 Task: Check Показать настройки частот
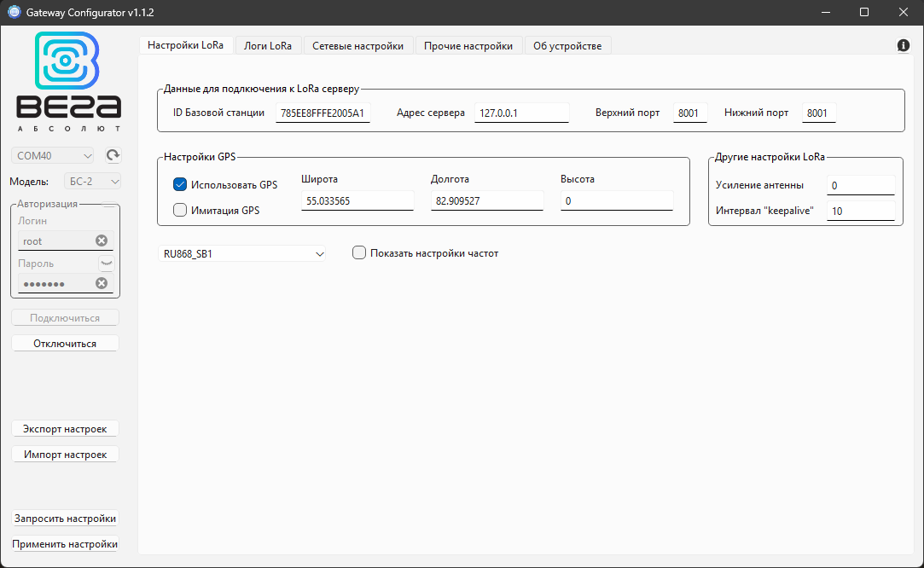(359, 252)
